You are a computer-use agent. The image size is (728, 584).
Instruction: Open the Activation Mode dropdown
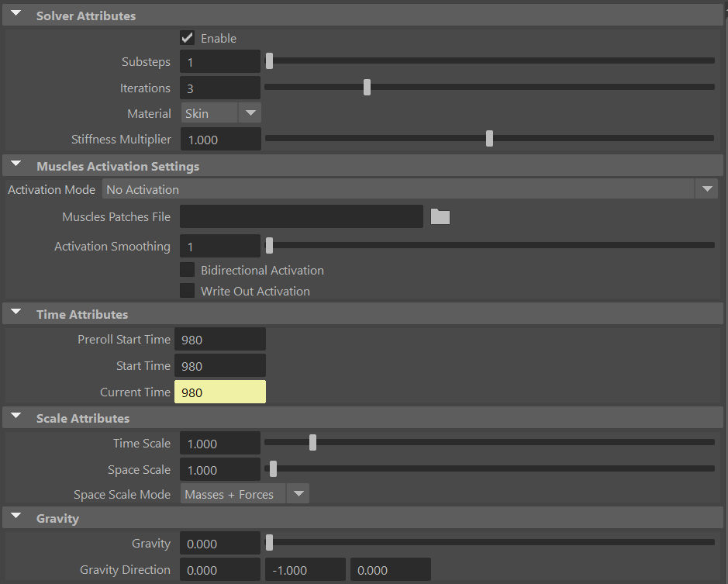click(x=706, y=188)
